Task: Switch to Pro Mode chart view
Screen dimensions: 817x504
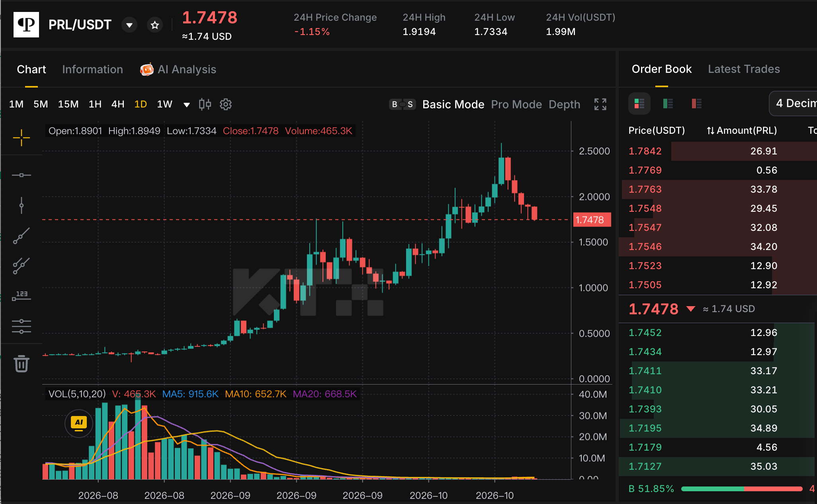Action: point(516,104)
